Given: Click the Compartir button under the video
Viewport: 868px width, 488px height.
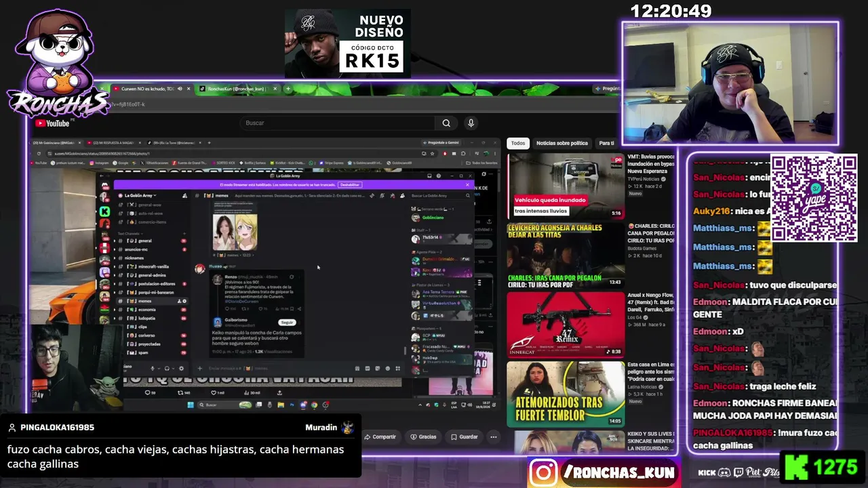Looking at the screenshot, I should (380, 436).
